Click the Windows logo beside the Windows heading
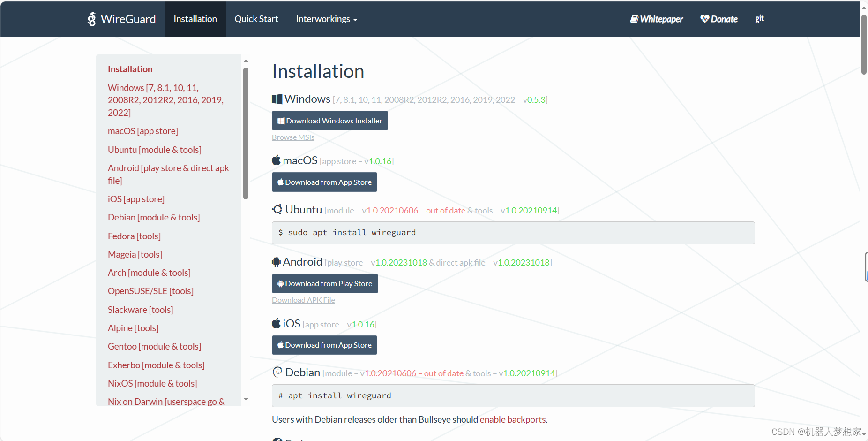This screenshot has width=868, height=441. click(x=277, y=99)
